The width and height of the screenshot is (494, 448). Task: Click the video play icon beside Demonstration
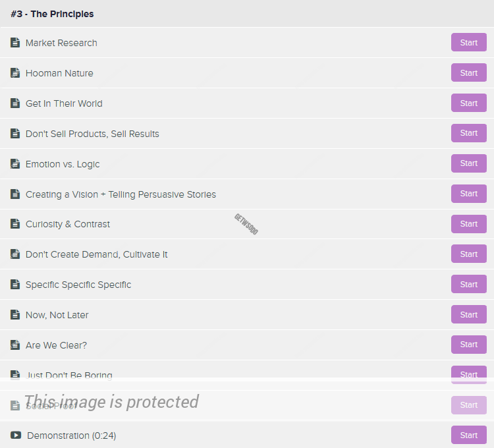click(x=16, y=435)
